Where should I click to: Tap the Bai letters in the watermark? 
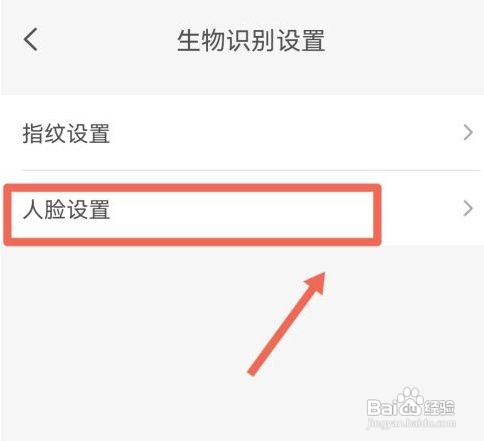(x=383, y=407)
